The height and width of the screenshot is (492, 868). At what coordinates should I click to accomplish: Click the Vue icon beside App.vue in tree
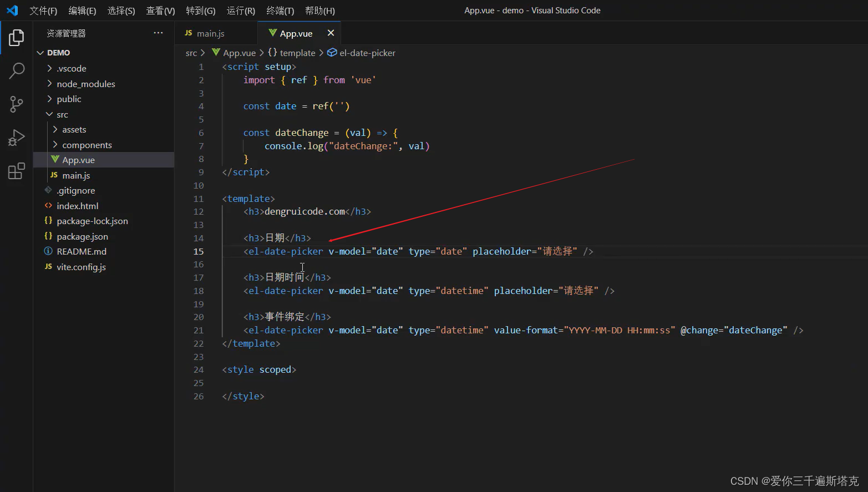click(x=54, y=160)
